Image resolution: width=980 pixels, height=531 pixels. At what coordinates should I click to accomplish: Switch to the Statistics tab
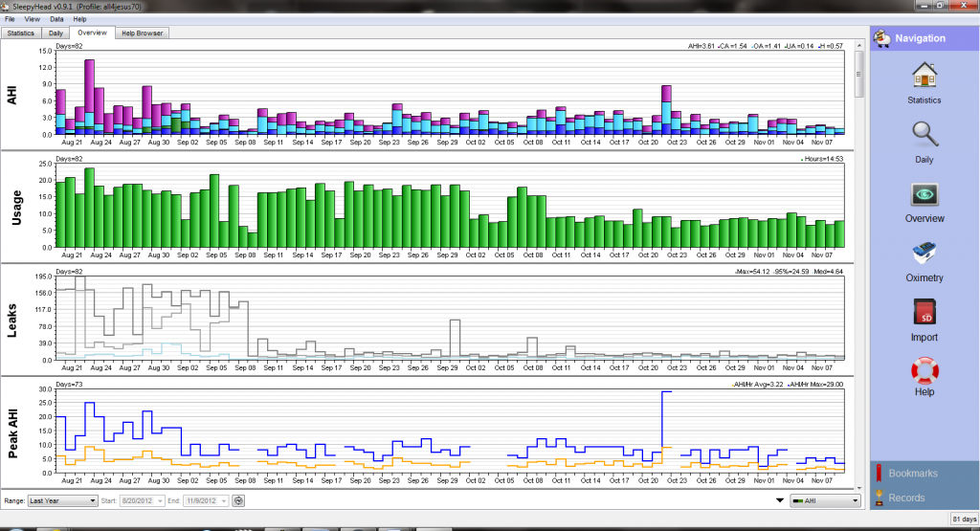click(x=21, y=33)
